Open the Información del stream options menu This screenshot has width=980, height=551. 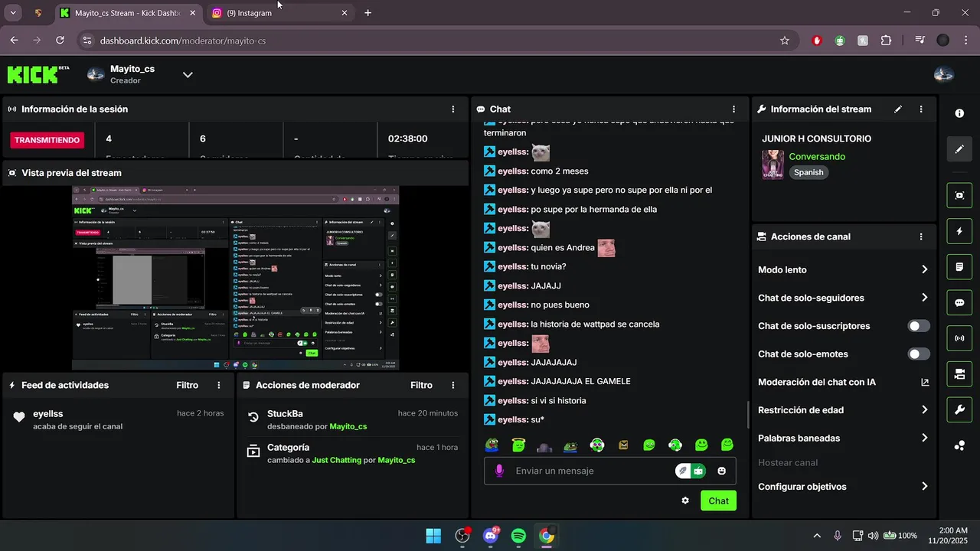921,109
